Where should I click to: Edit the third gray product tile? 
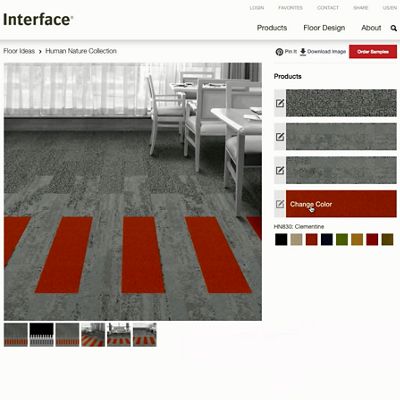click(280, 170)
